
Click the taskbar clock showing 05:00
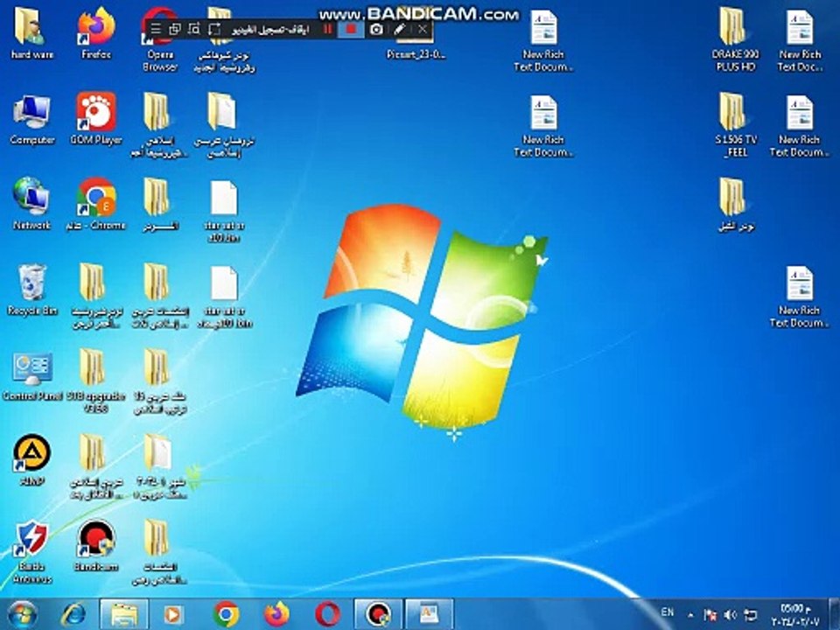pyautogui.click(x=795, y=615)
